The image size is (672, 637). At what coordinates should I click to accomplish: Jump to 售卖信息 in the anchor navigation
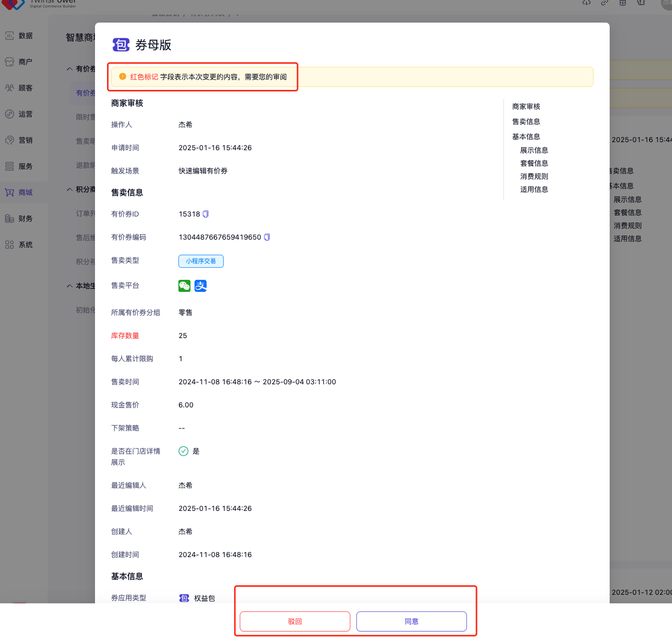526,122
